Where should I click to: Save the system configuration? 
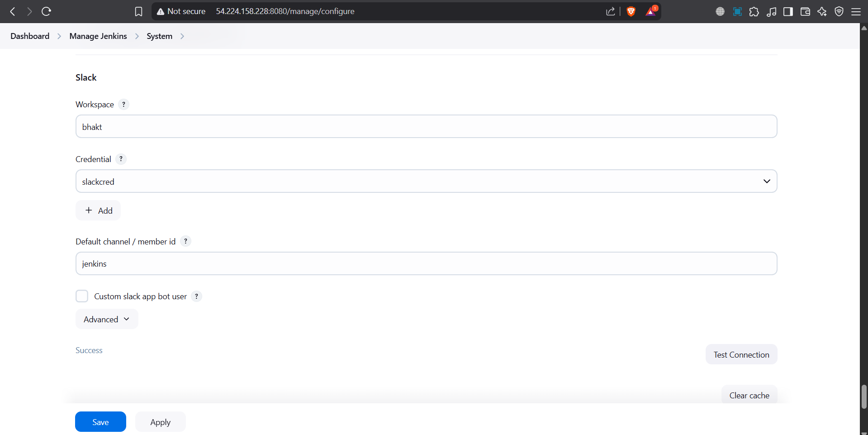[100, 422]
